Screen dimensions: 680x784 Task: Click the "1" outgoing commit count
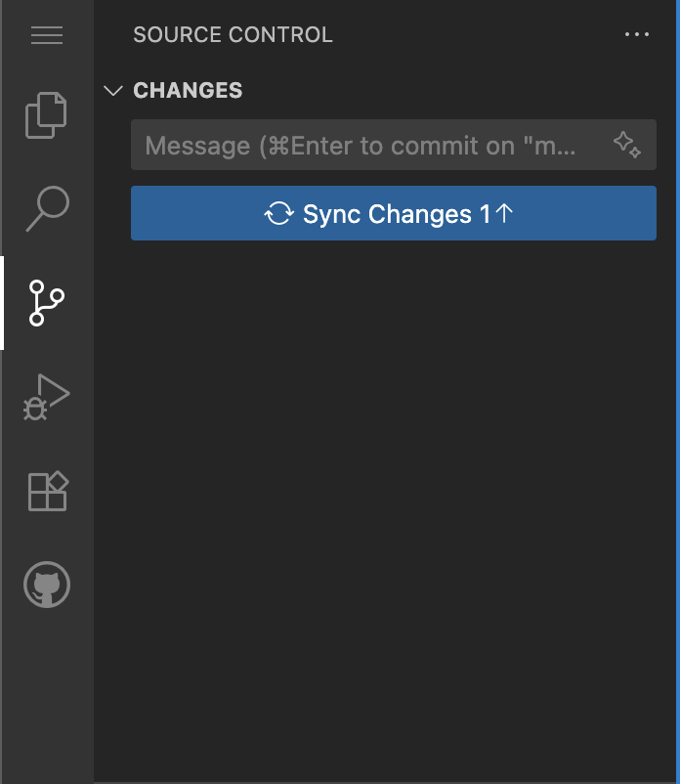485,214
